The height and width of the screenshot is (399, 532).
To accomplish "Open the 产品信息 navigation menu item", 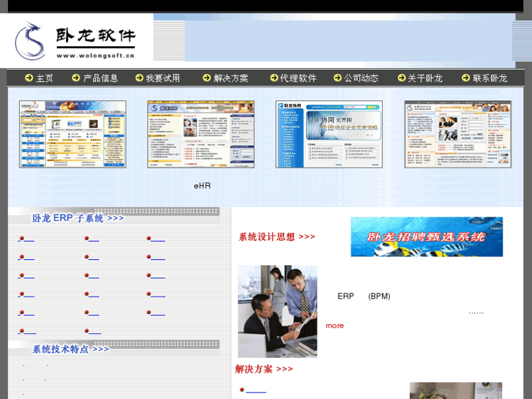I will 100,78.
